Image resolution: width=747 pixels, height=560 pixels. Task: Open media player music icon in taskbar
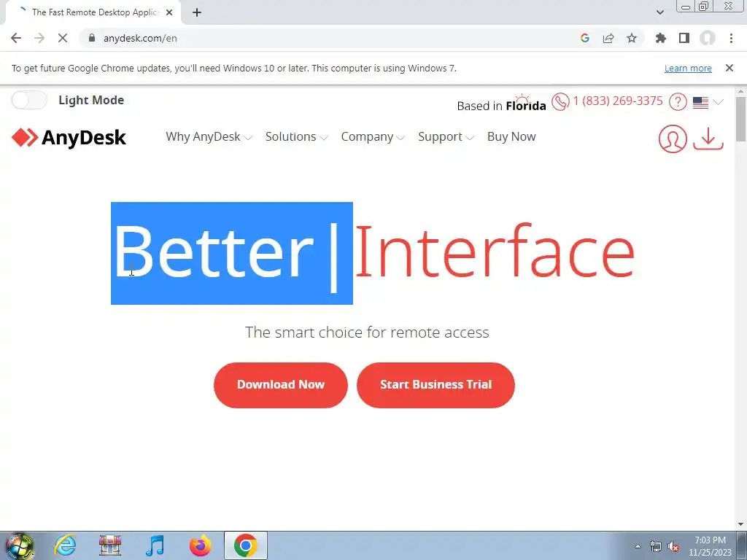coord(155,545)
